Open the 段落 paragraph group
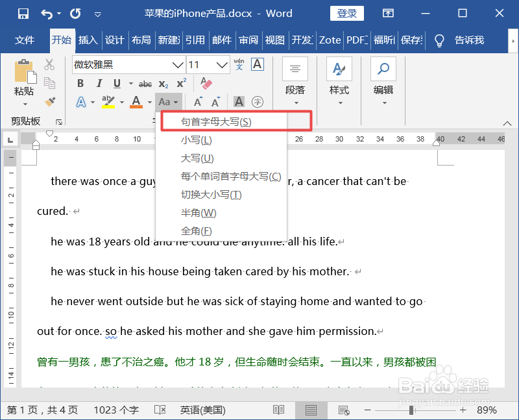The height and width of the screenshot is (420, 519). coord(295,82)
